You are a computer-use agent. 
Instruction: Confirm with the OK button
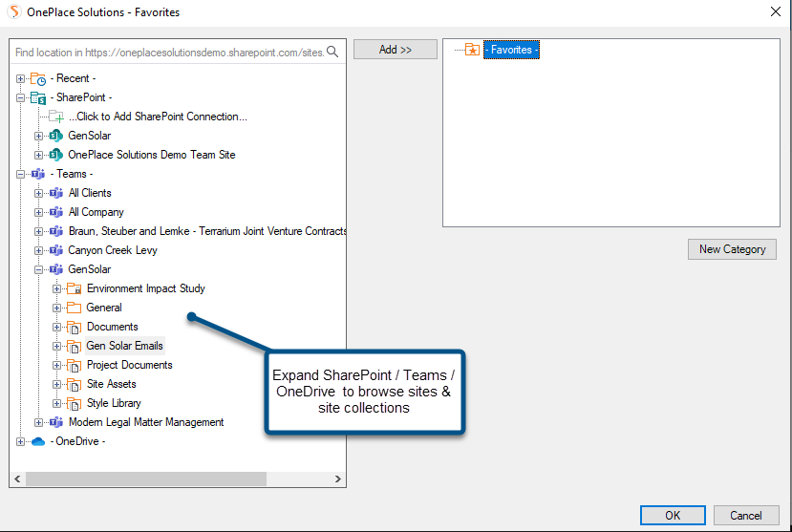673,516
